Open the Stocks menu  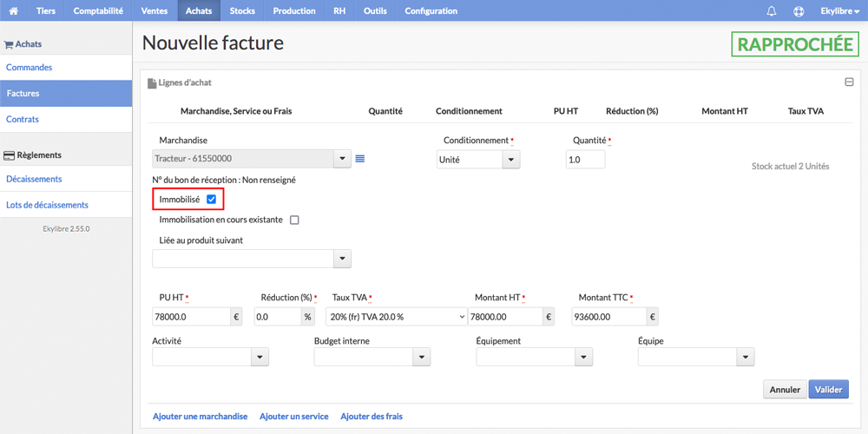tap(242, 10)
